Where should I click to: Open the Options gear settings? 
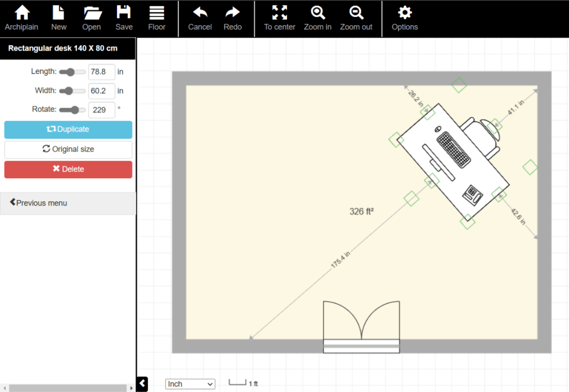[405, 18]
